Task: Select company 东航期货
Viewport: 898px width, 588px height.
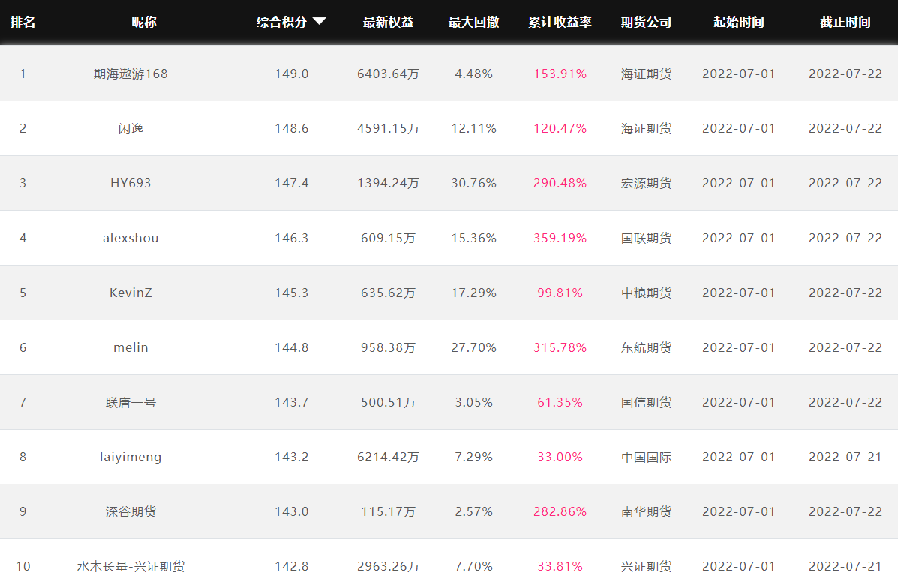Action: pyautogui.click(x=647, y=347)
